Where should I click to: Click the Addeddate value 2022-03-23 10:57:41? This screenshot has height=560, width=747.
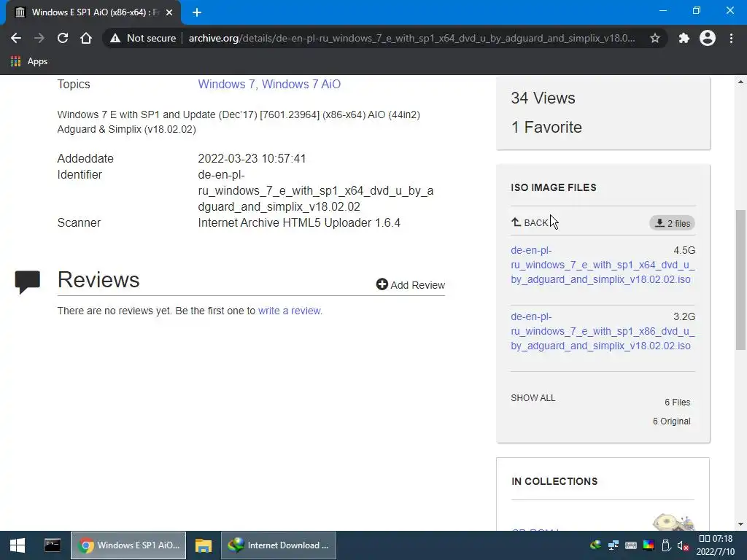pyautogui.click(x=252, y=158)
